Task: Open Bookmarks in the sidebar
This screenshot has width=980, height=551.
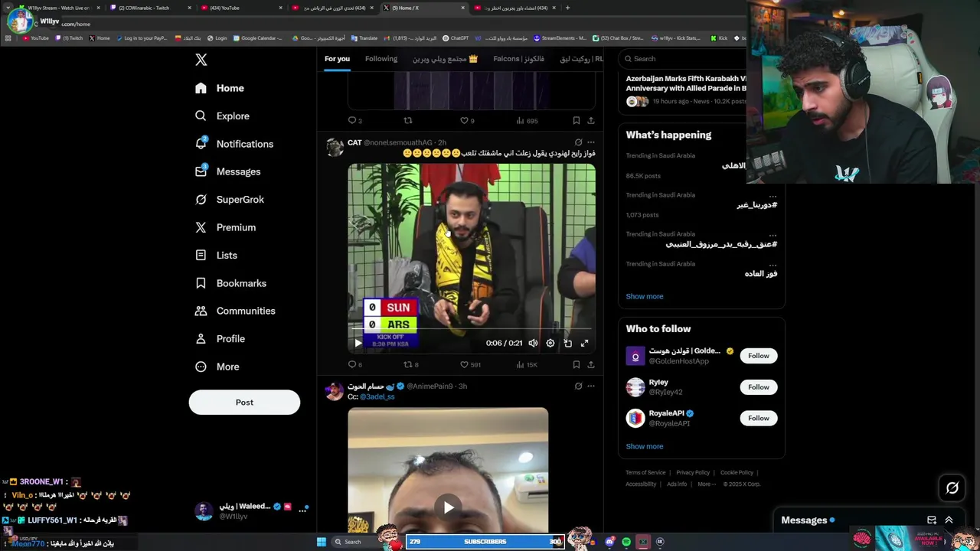Action: [x=231, y=283]
